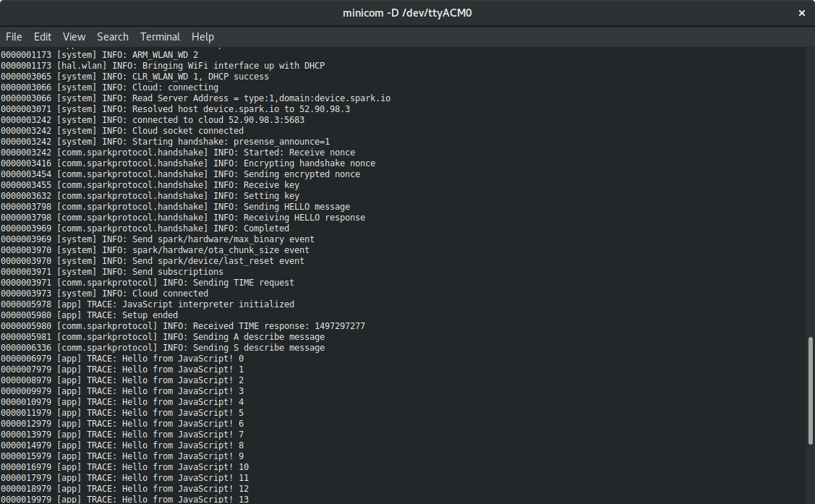Click 'Hello from JavaScript! 11' line

124,478
